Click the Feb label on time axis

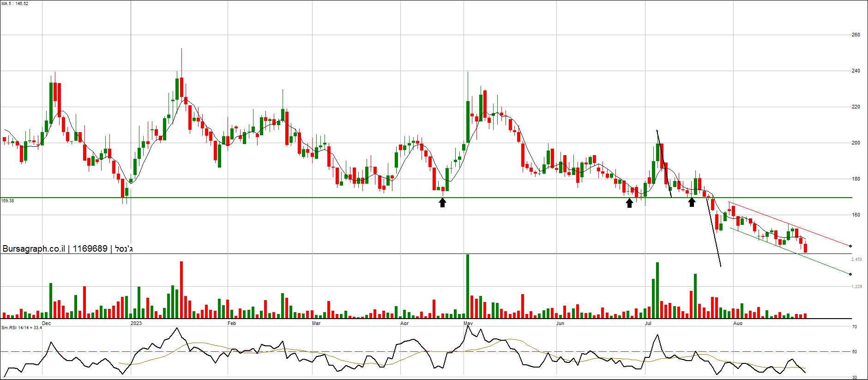(232, 323)
